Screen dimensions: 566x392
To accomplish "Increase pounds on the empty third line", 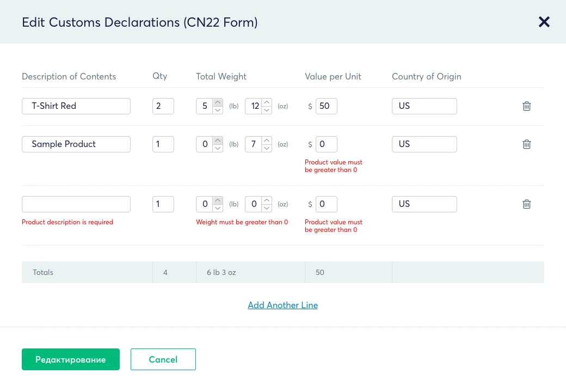I will (x=218, y=200).
